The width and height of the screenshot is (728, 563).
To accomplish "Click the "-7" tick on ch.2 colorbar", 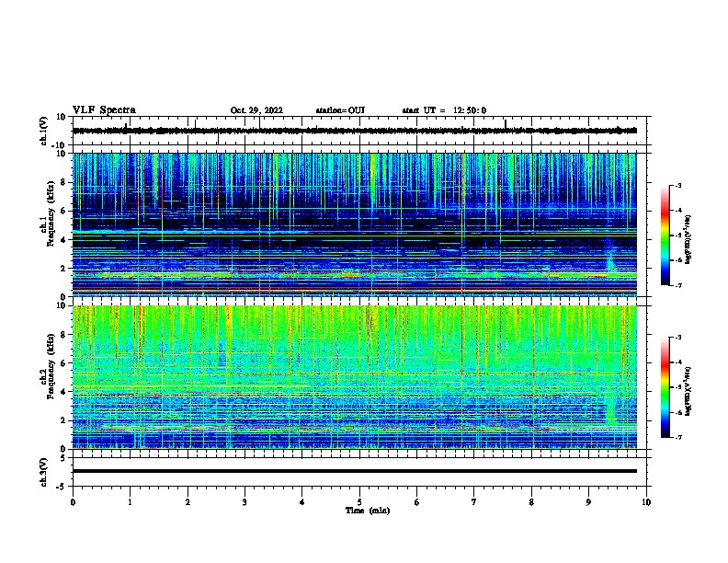I will pyautogui.click(x=677, y=438).
